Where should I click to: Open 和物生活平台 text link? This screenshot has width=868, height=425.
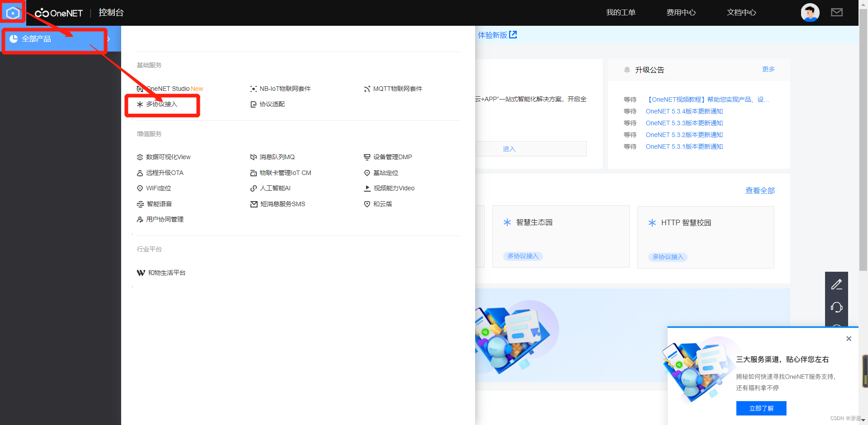click(x=167, y=273)
